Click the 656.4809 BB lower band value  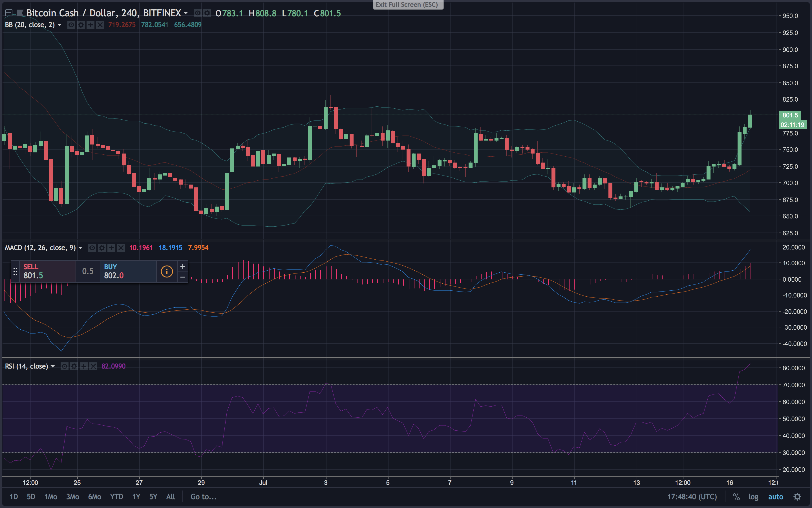tap(187, 25)
